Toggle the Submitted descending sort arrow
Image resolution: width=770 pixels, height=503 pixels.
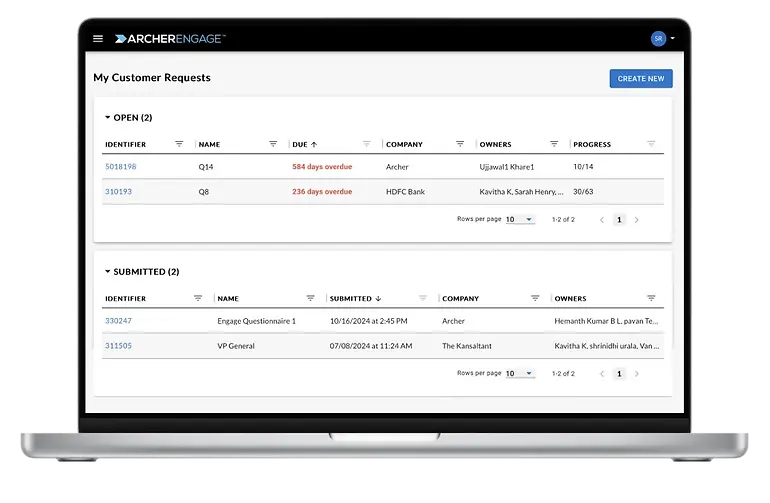[x=378, y=299]
